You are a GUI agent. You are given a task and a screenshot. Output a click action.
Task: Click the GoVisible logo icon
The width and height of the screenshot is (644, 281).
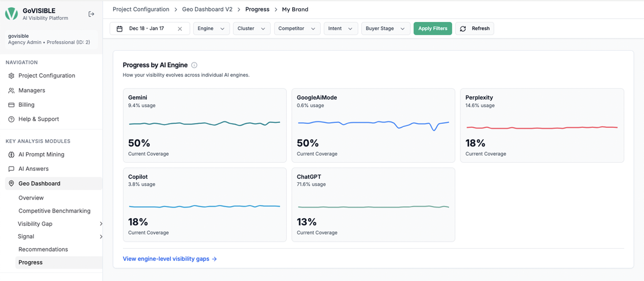pyautogui.click(x=11, y=14)
